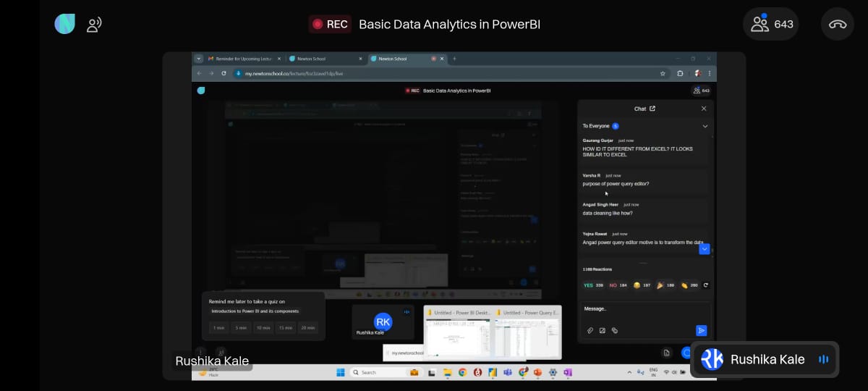Open Microsoft Teams from the taskbar
This screenshot has height=391, width=868.
click(x=508, y=372)
